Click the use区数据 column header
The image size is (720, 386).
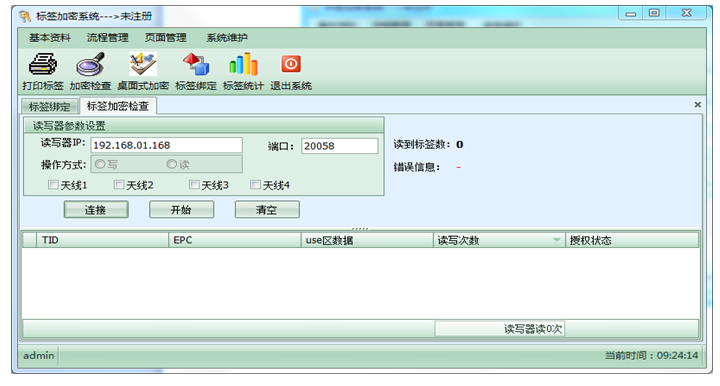point(367,240)
